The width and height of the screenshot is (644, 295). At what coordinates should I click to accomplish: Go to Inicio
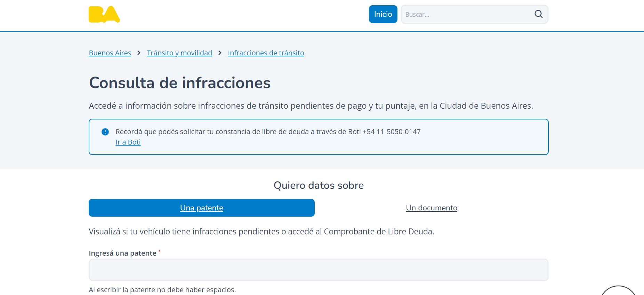[x=383, y=14]
